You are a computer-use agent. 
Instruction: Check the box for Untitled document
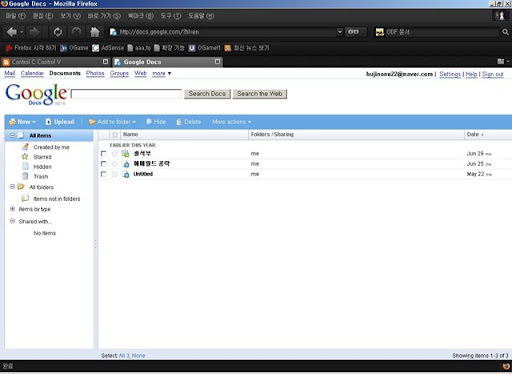(x=104, y=174)
